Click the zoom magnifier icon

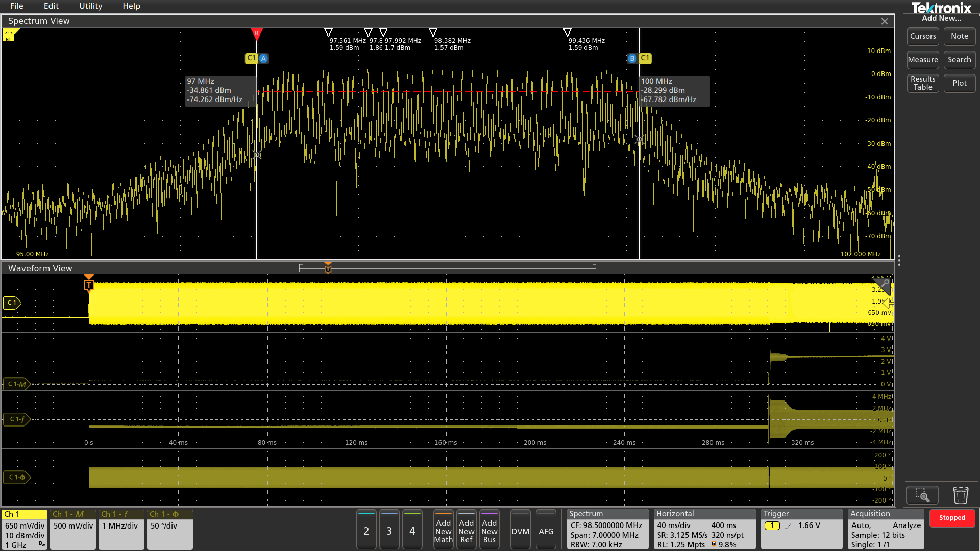[922, 495]
